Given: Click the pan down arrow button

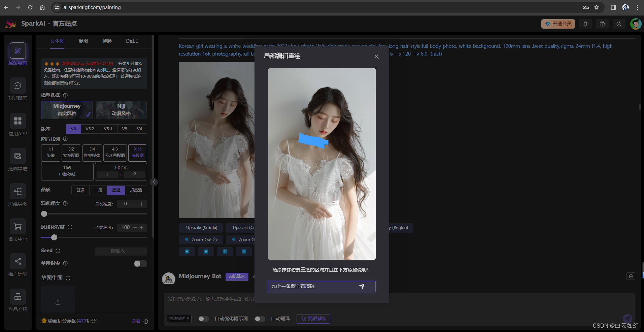Looking at the screenshot, I should pyautogui.click(x=244, y=252).
